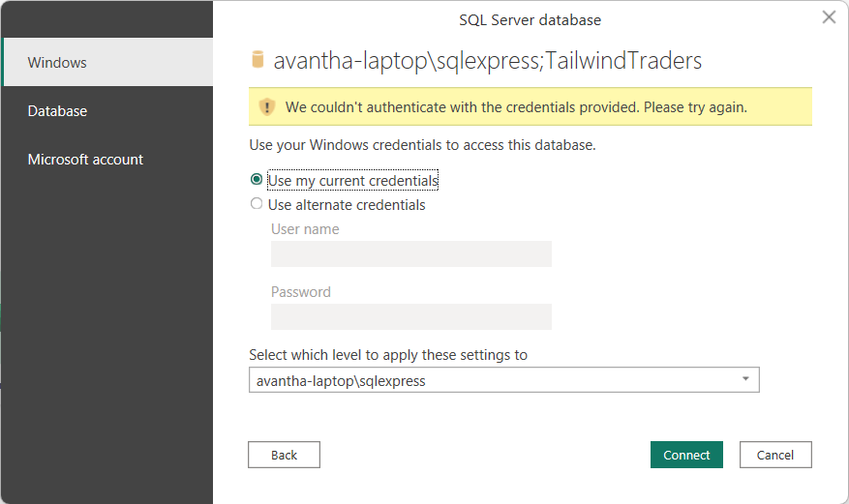Click the User name input field
Screen dimensions: 849x504
411,253
